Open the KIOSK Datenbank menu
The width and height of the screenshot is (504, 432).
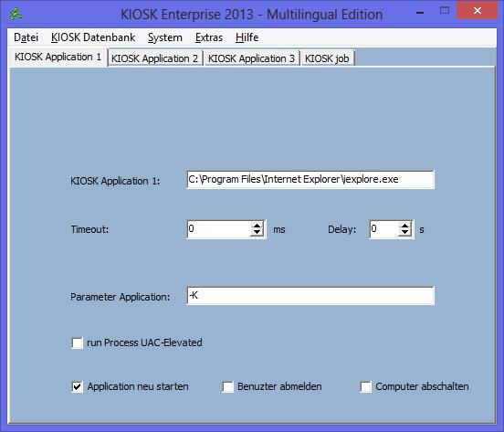(x=93, y=37)
